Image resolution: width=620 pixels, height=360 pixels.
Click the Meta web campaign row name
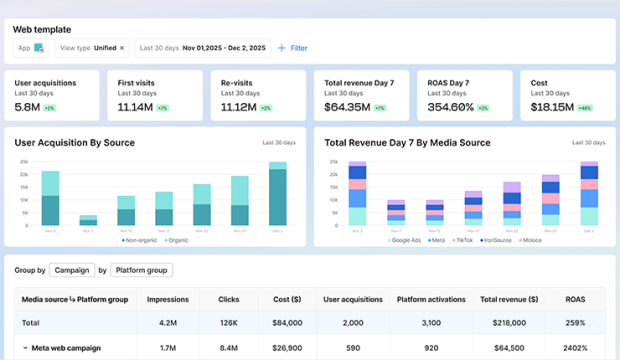coord(66,348)
